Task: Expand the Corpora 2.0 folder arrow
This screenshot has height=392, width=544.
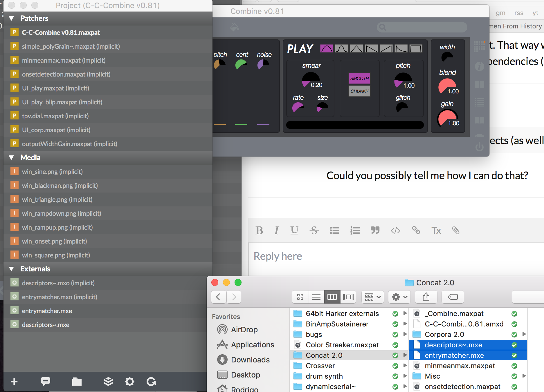Action: click(524, 334)
